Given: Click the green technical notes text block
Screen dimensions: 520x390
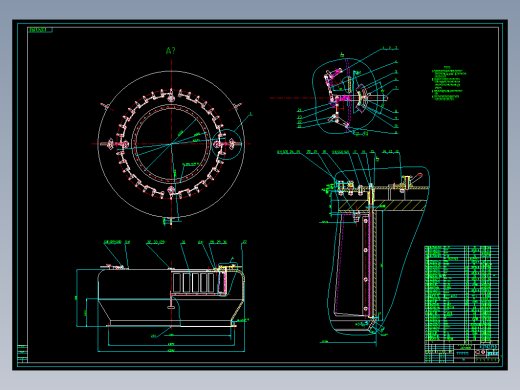Looking at the screenshot, I should 449,83.
